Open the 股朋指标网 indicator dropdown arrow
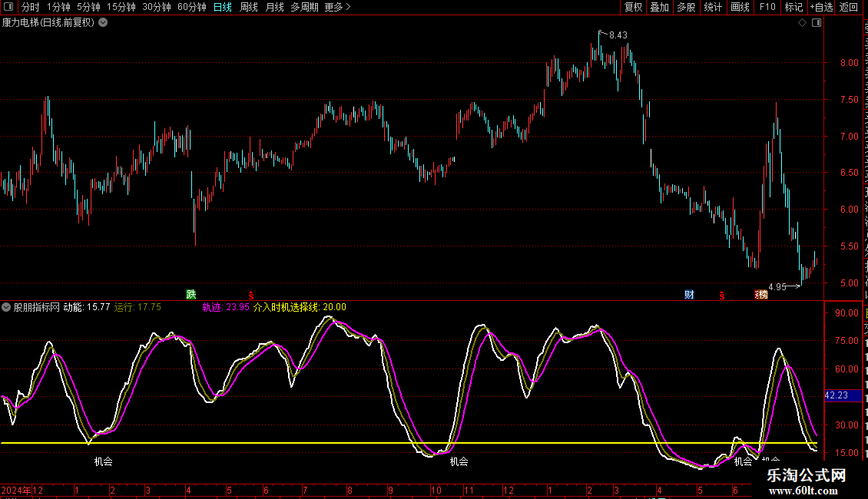868x499 pixels. [6, 307]
